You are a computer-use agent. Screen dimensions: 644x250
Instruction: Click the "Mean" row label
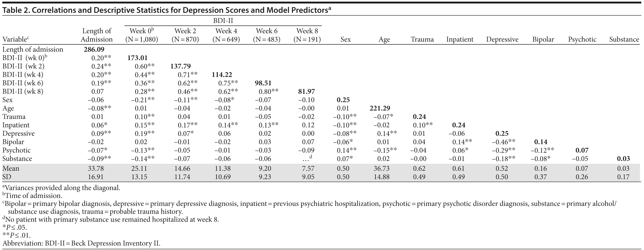(11, 169)
